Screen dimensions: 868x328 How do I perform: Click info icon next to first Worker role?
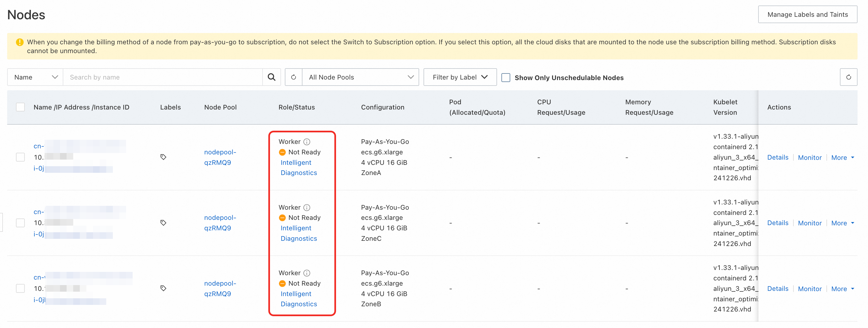[x=307, y=142]
